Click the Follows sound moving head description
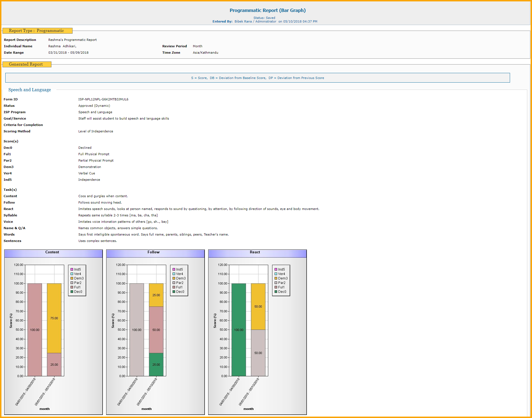532x418 pixels. [x=100, y=202]
